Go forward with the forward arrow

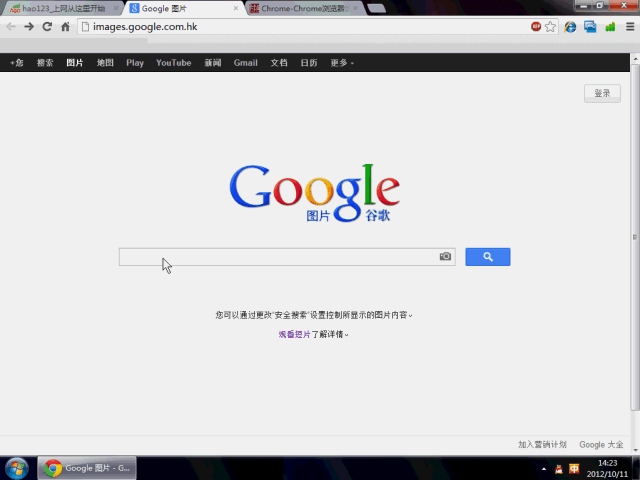(x=29, y=27)
